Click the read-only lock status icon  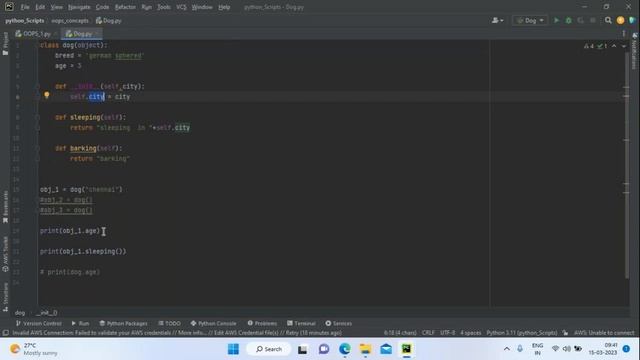(x=565, y=333)
